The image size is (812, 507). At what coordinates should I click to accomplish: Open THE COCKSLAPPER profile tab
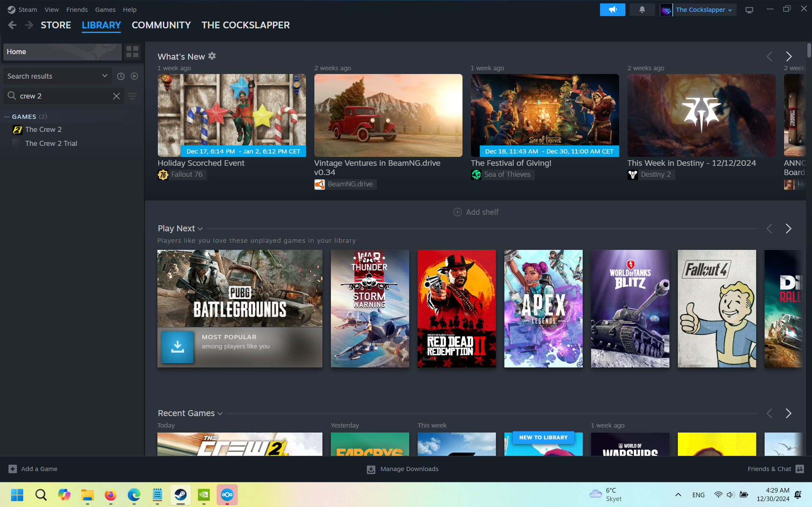tap(246, 25)
